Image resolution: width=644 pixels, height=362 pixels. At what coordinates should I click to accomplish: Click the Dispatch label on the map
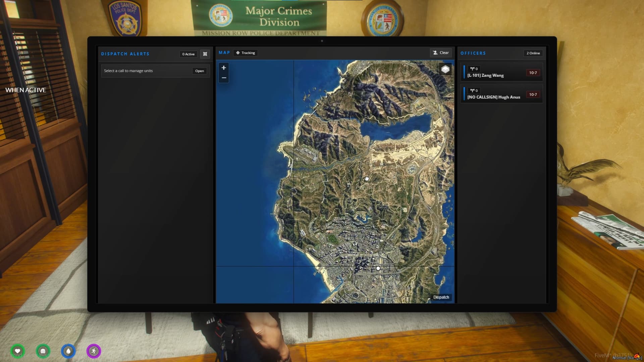441,297
